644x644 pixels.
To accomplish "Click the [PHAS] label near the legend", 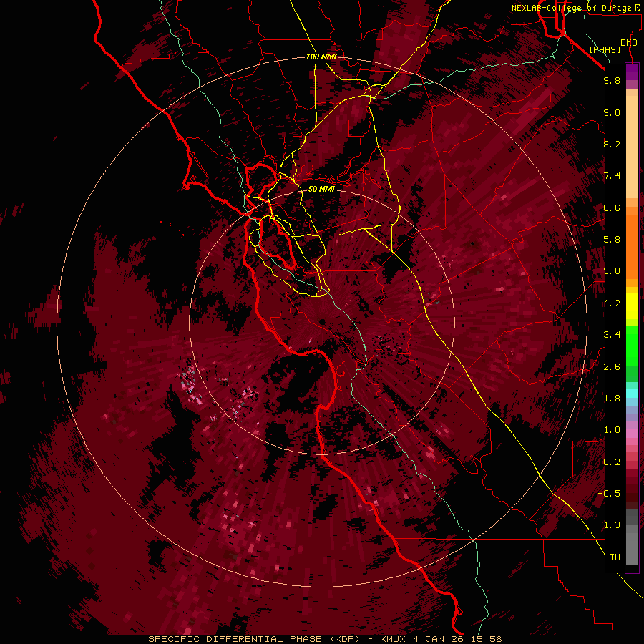I will click(605, 50).
